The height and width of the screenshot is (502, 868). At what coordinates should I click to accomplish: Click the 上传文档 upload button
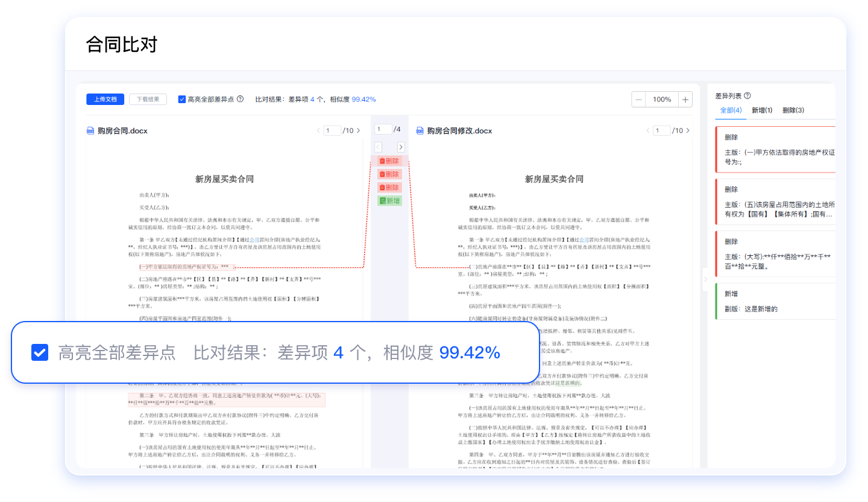tap(105, 98)
